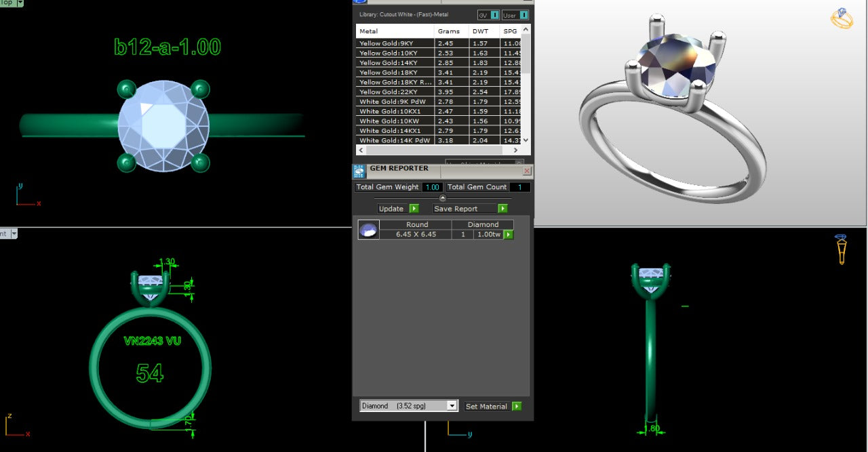Select the White Gold:14KX1 row
This screenshot has width=868, height=452.
point(439,131)
